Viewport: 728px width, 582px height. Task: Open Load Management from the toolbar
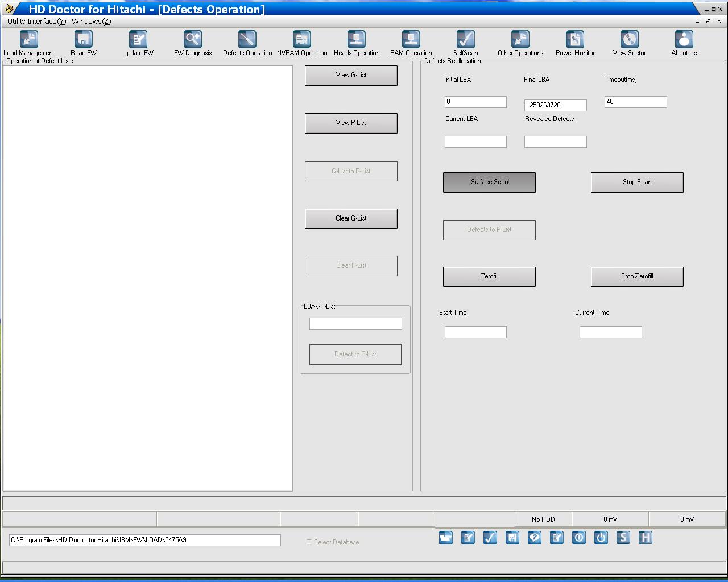click(x=28, y=43)
